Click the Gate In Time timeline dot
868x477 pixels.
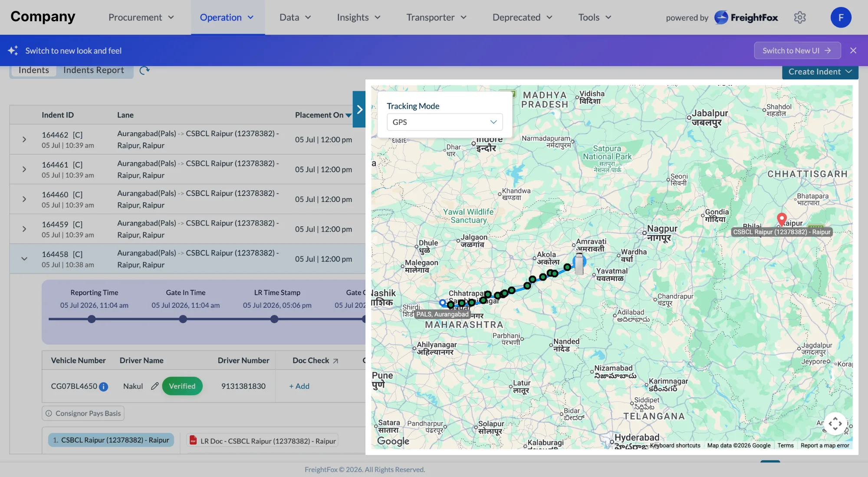pos(183,319)
